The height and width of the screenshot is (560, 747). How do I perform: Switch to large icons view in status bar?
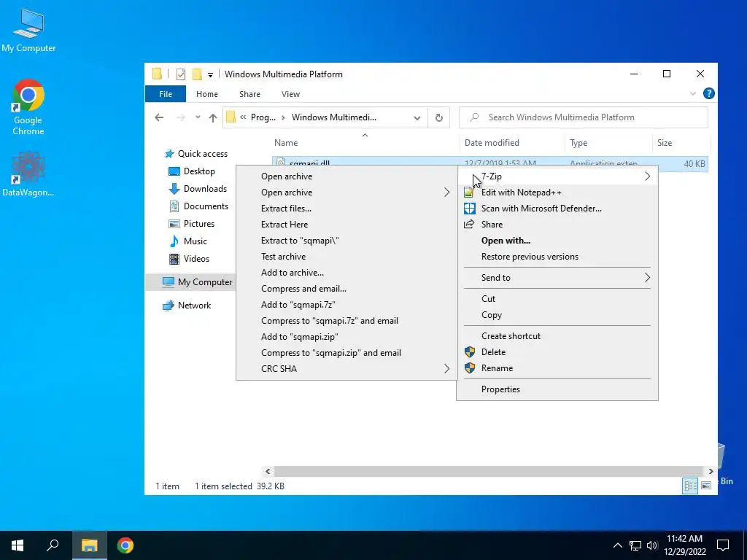(x=706, y=486)
